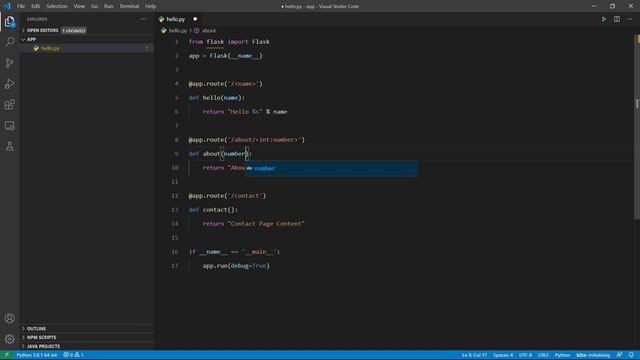The image size is (640, 360).
Task: Change Python language mode in status bar
Action: point(562,355)
